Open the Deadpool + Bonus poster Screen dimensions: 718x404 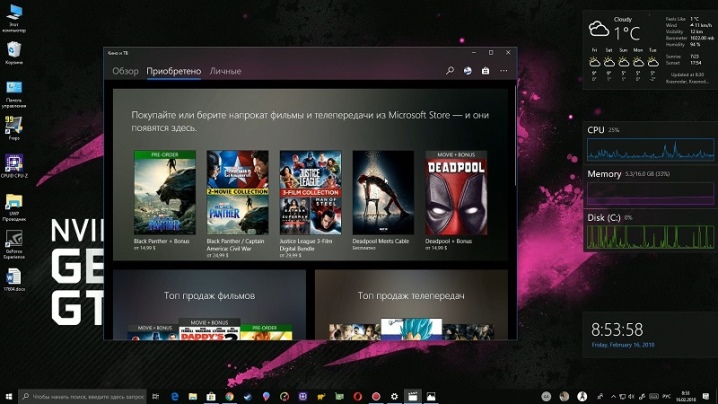(456, 192)
